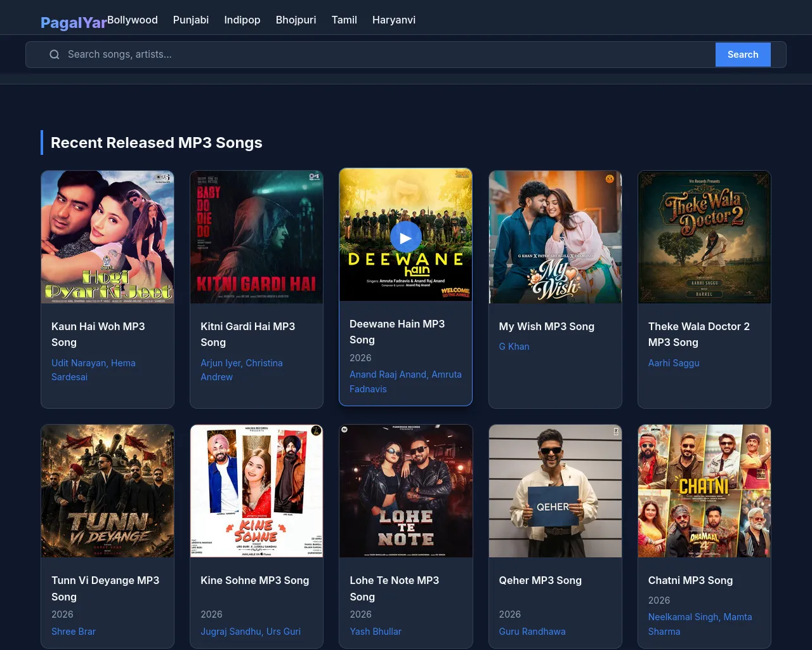Click the search magnifier icon
The width and height of the screenshot is (812, 650).
[55, 55]
